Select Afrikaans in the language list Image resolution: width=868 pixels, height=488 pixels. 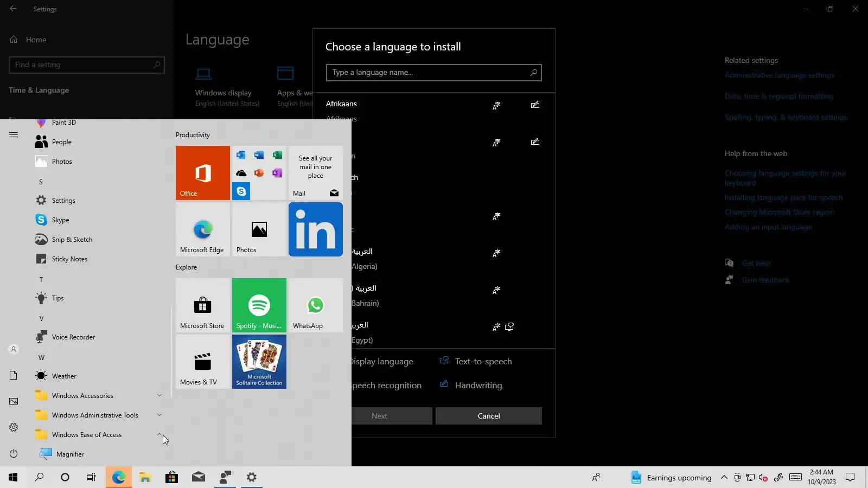point(433,111)
